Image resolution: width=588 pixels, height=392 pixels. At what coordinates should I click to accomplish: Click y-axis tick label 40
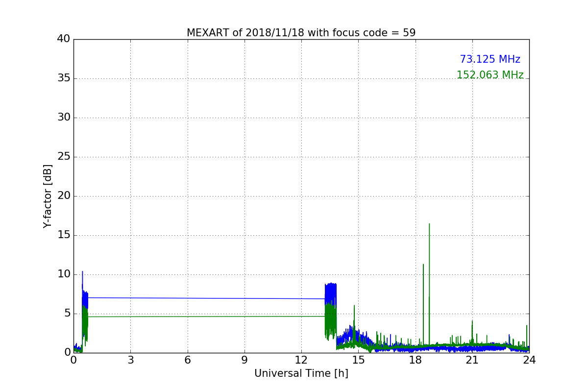[63, 39]
